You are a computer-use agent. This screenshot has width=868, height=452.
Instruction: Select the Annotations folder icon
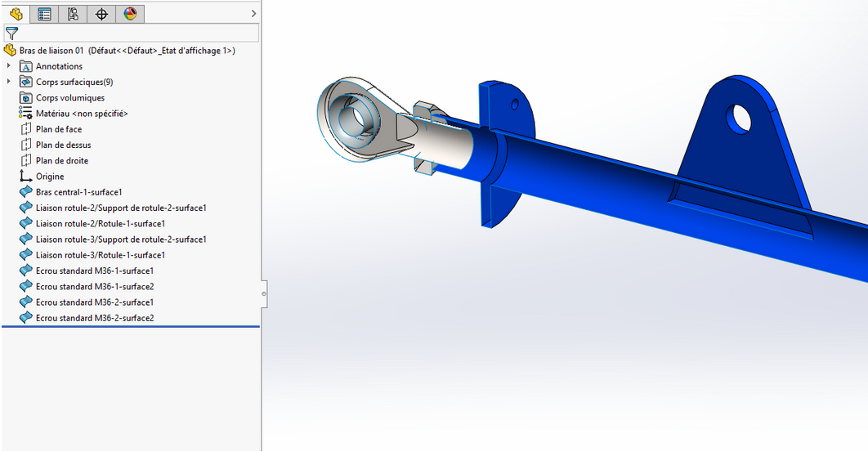25,66
